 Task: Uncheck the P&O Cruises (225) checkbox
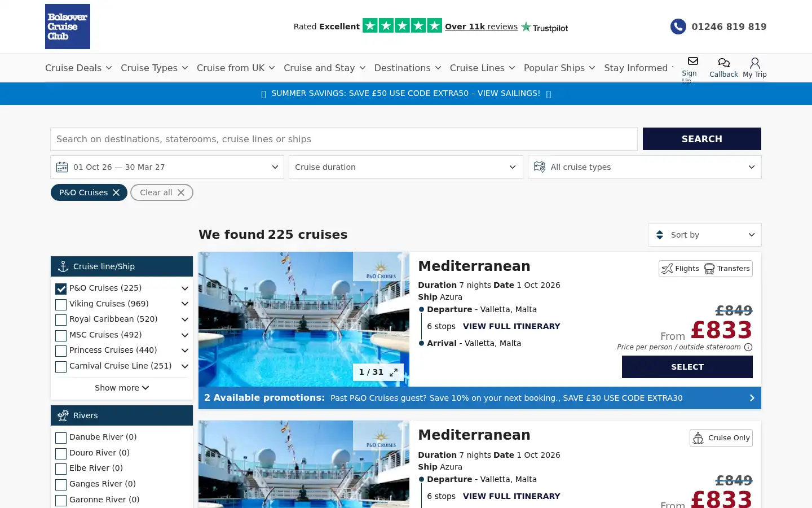(x=61, y=288)
